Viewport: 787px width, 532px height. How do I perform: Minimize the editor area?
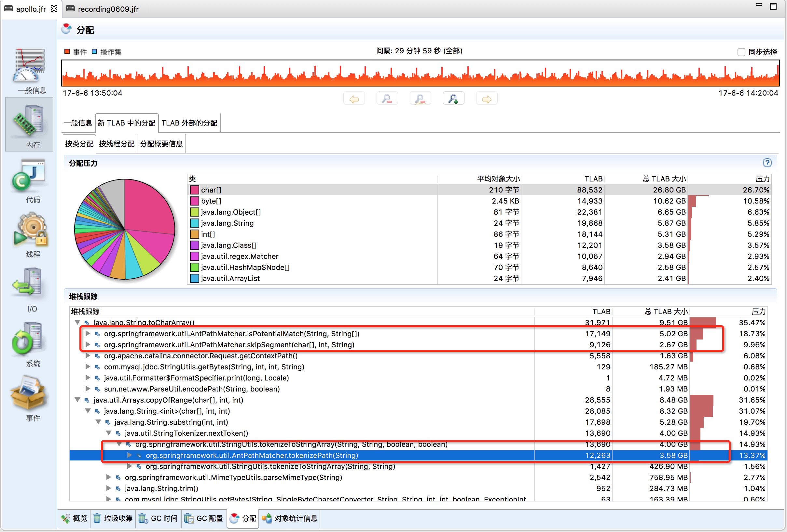(x=759, y=5)
